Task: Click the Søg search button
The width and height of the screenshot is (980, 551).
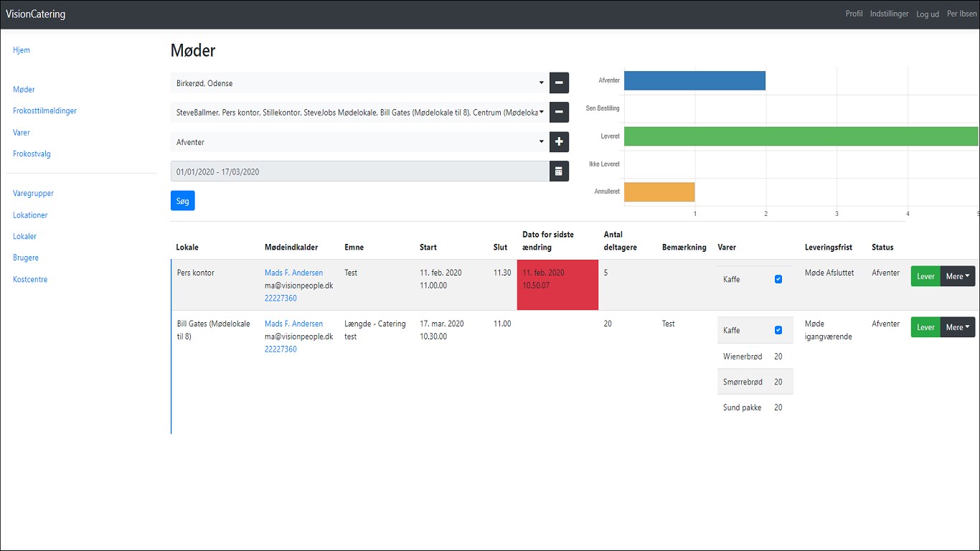Action: pos(183,201)
